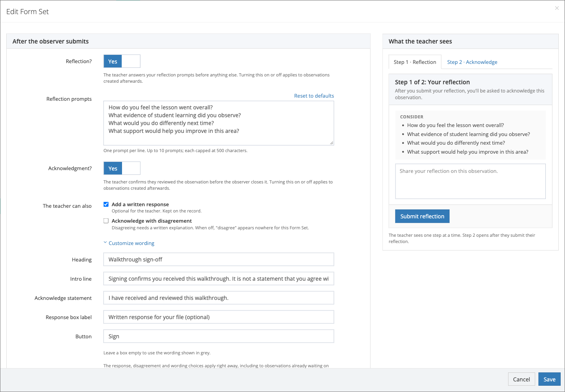Toggle the Reflection Yes switch

tap(122, 61)
